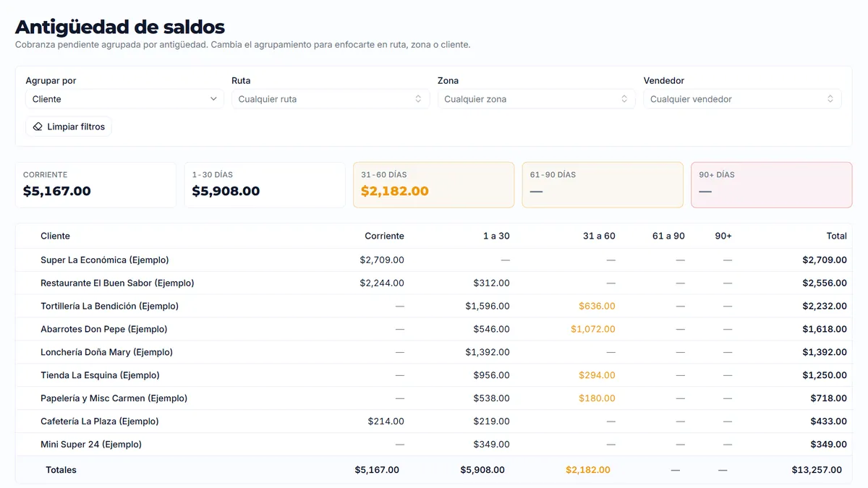Select the Corriente summary card

tap(95, 185)
